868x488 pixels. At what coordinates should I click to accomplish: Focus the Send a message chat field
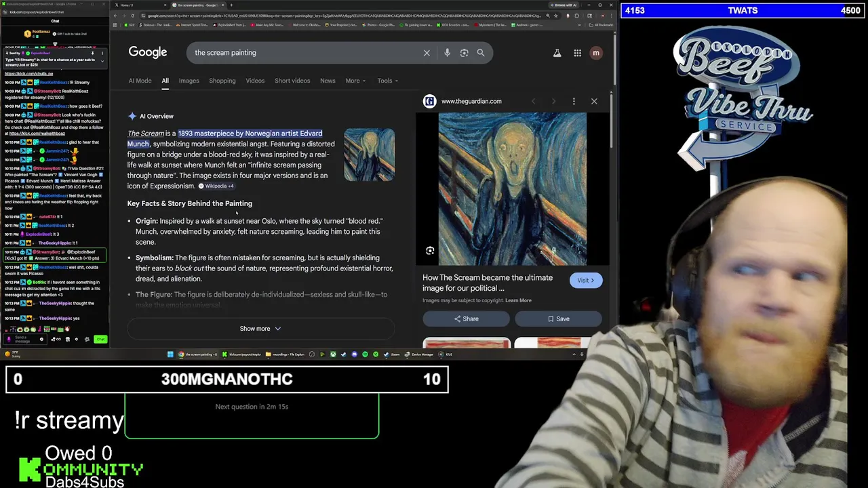24,339
